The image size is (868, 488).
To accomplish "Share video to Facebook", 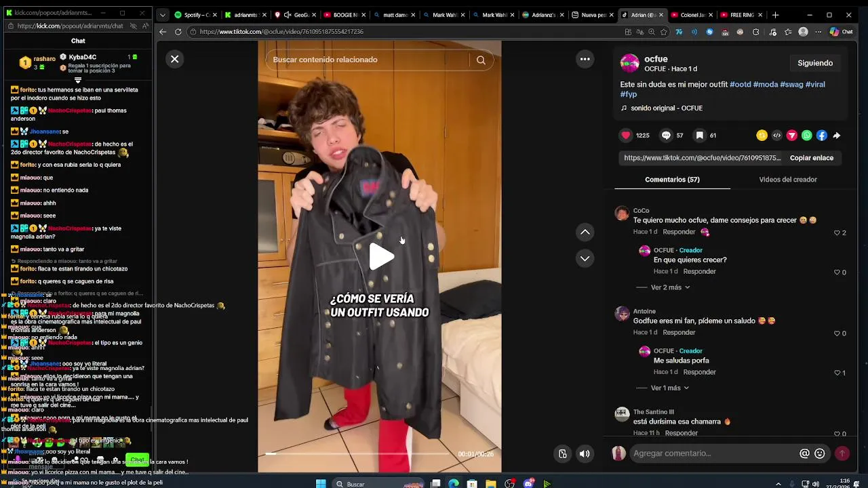I will click(821, 136).
